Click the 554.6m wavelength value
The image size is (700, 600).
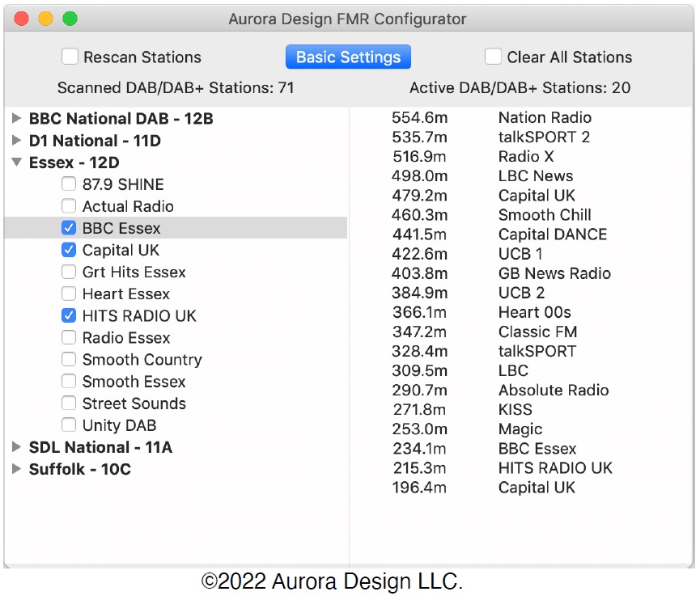pos(420,117)
